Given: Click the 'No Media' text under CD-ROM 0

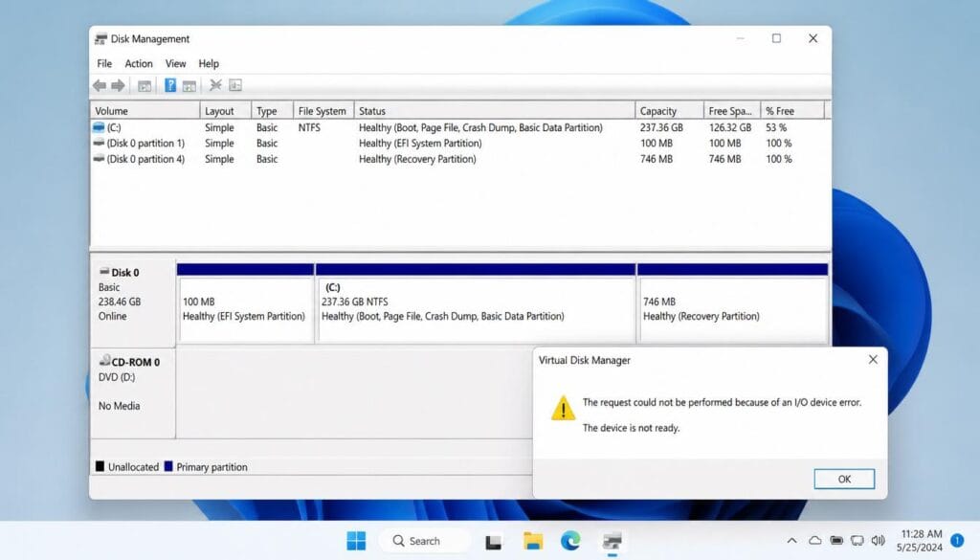Looking at the screenshot, I should 119,406.
